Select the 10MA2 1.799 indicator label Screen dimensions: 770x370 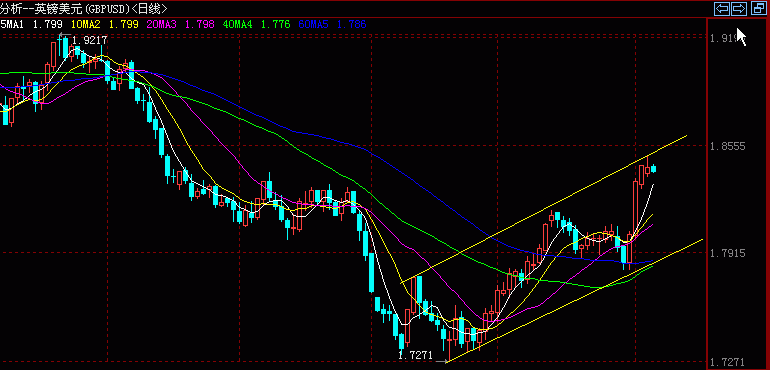tap(105, 24)
